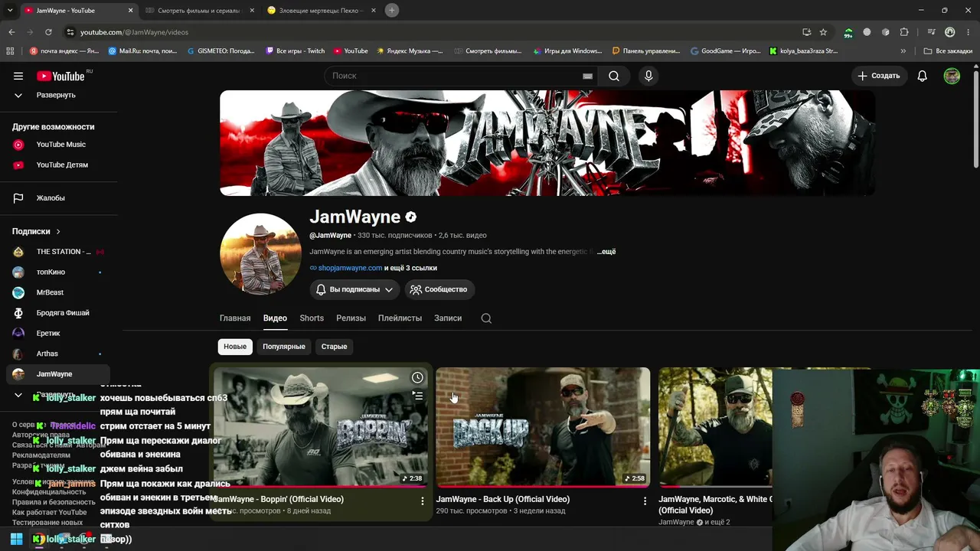Viewport: 980px width, 551px height.
Task: Click the page vertical scrollbar
Action: pos(976,119)
